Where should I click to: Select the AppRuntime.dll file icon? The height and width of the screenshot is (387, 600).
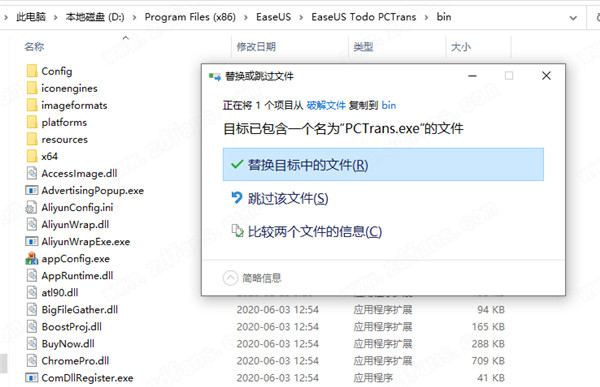tap(32, 276)
